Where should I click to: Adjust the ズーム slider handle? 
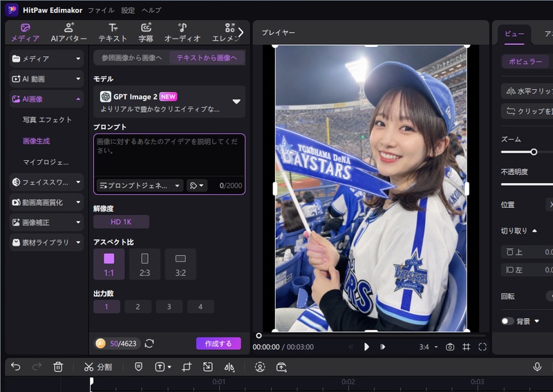pos(534,151)
